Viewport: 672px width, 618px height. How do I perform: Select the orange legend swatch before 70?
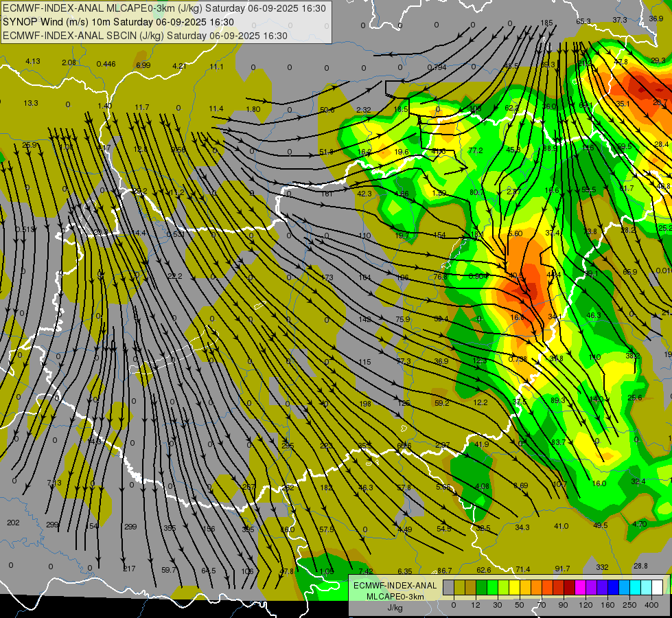pos(536,587)
